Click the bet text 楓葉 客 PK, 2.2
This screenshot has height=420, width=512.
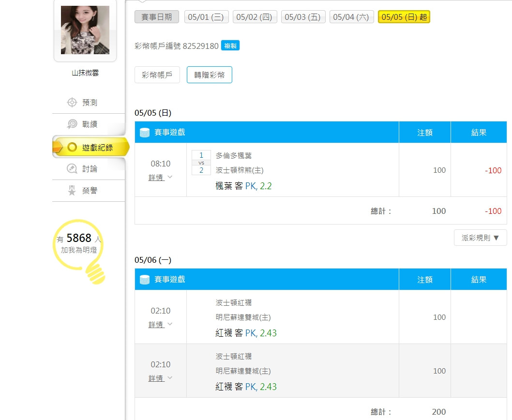click(x=243, y=186)
